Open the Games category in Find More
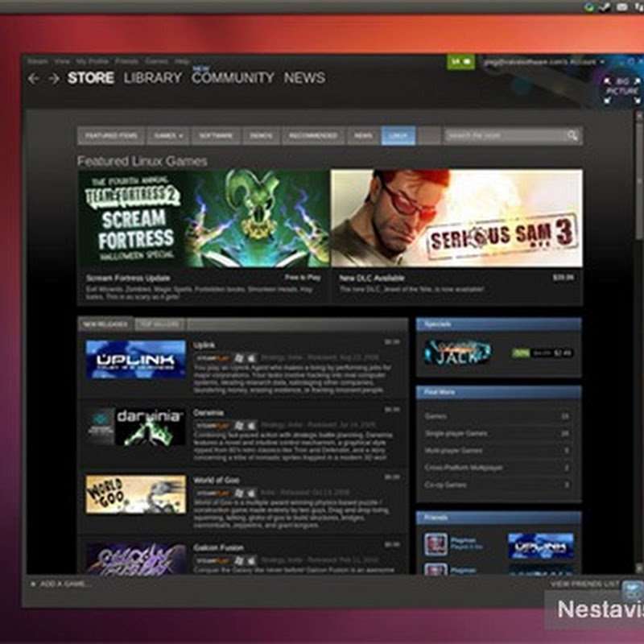The width and height of the screenshot is (644, 644). pos(498,416)
